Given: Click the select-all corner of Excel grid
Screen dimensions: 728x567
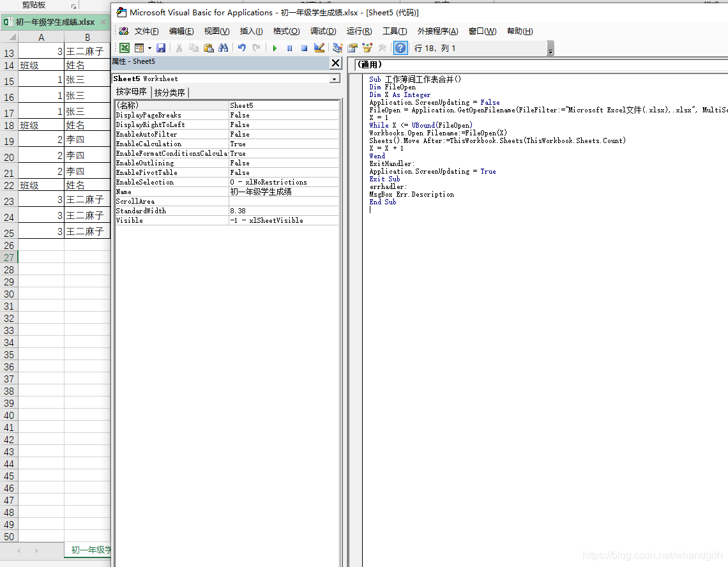Looking at the screenshot, I should [x=10, y=38].
